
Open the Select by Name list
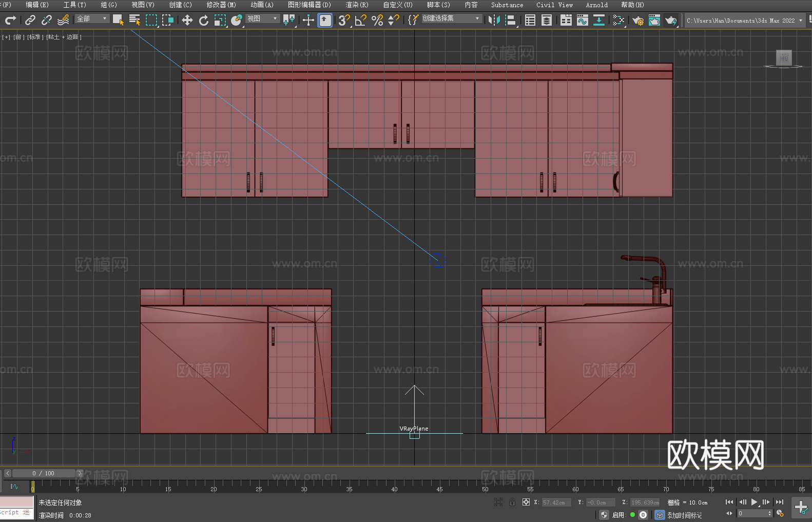point(135,20)
